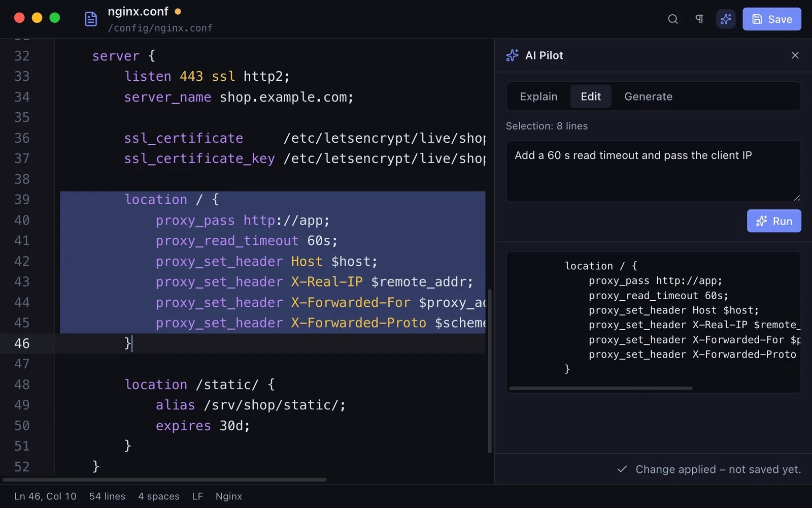The image size is (812, 508).
Task: Click the prompt text box with timeout instruction
Action: pos(653,171)
